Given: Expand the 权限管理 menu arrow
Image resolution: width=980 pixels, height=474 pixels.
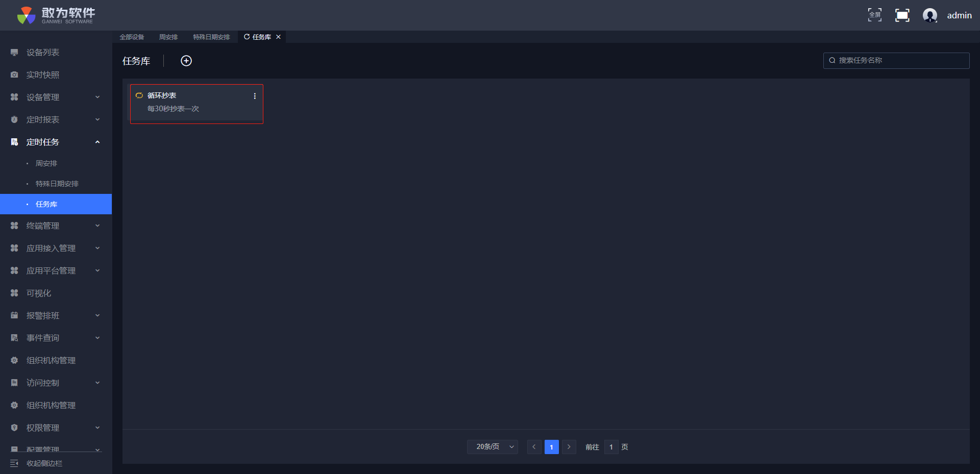Looking at the screenshot, I should click(97, 428).
